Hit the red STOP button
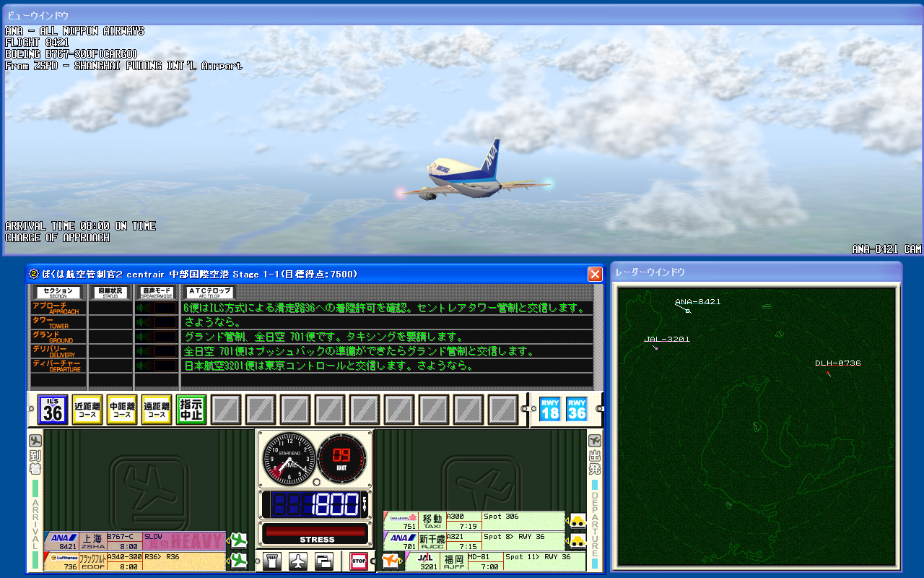 [x=359, y=561]
